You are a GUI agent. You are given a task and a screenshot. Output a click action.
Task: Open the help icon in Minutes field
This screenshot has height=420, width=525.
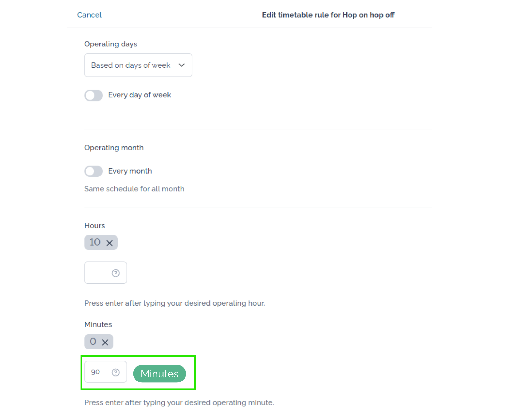click(x=115, y=372)
